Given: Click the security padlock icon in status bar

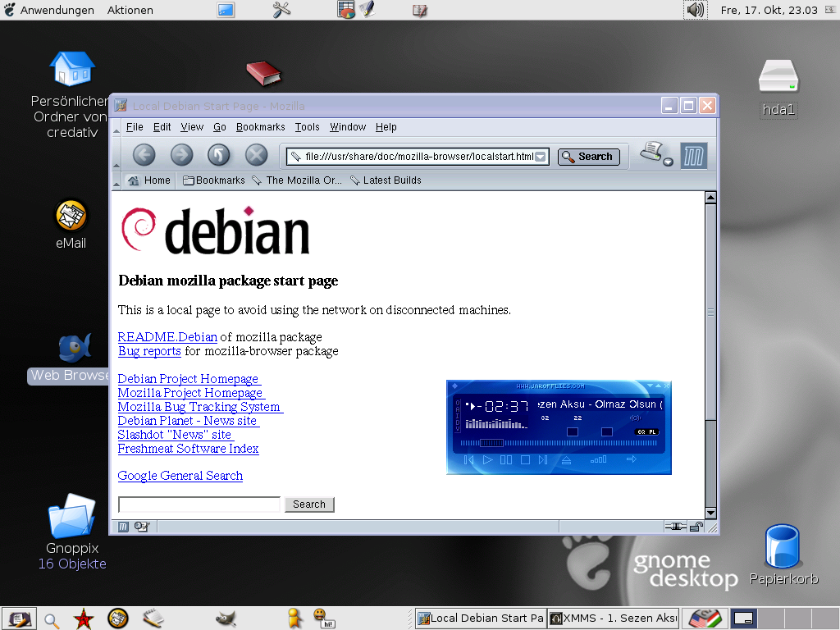Looking at the screenshot, I should coord(696,527).
